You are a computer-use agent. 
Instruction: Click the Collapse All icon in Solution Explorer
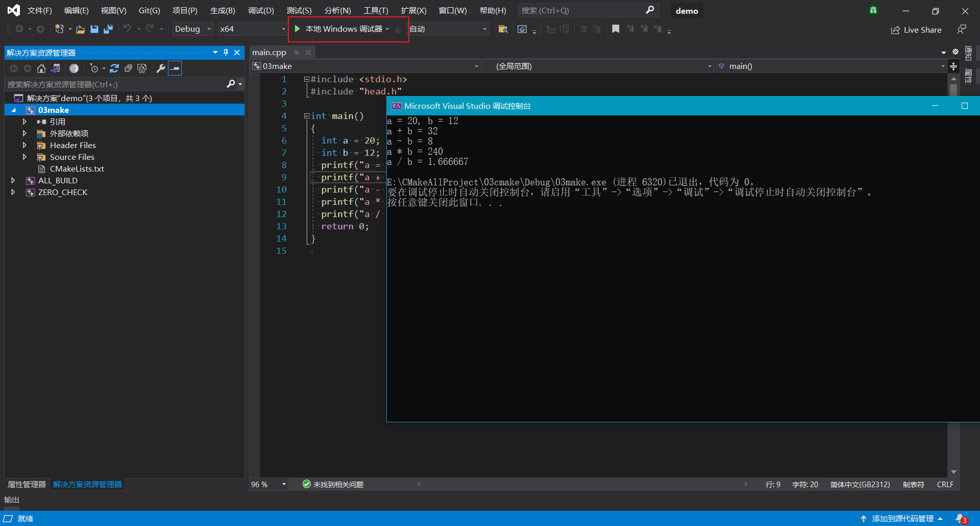tap(128, 68)
